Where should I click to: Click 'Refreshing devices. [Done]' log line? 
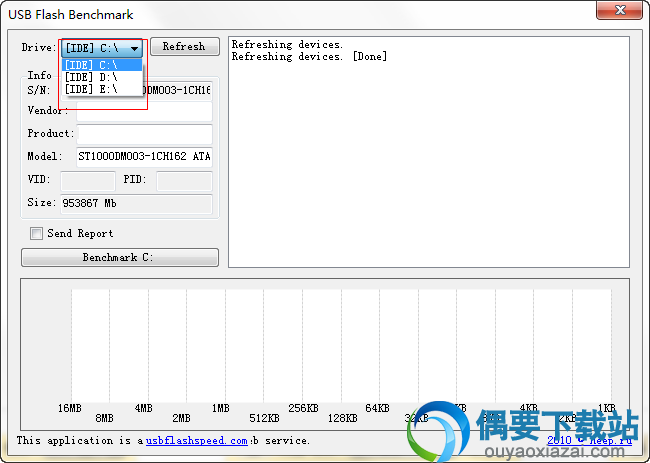[x=309, y=56]
